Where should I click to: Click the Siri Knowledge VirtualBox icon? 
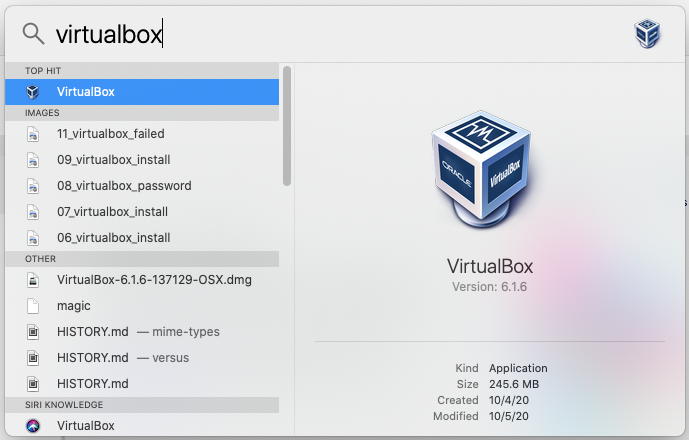tap(33, 426)
